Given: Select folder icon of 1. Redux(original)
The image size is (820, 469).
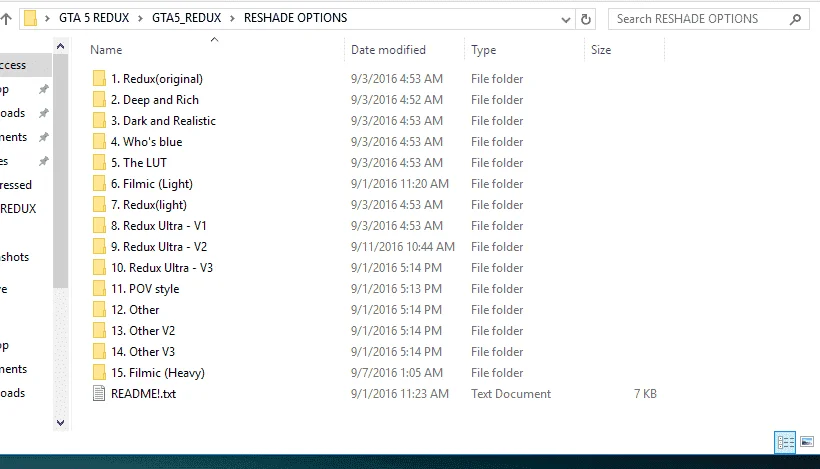Looking at the screenshot, I should (x=99, y=78).
